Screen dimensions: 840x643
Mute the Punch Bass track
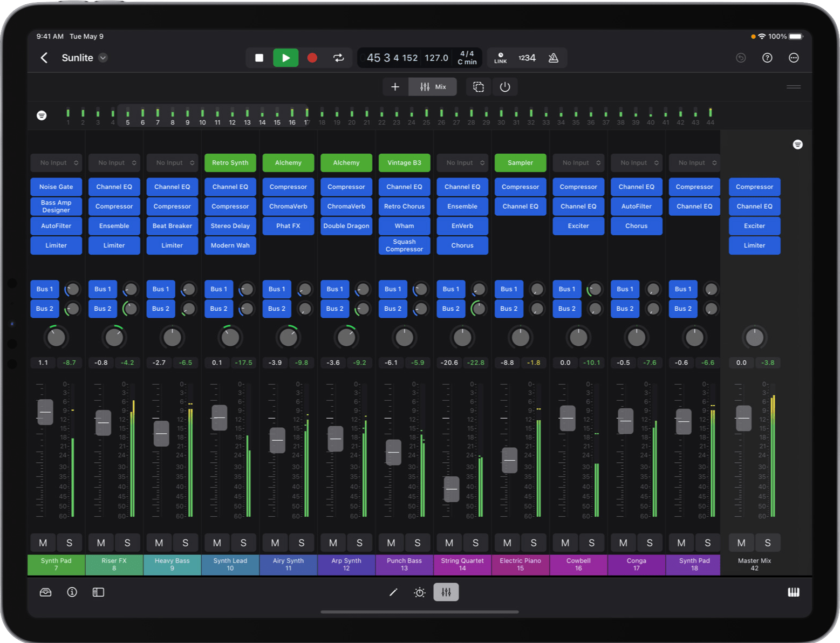[391, 543]
